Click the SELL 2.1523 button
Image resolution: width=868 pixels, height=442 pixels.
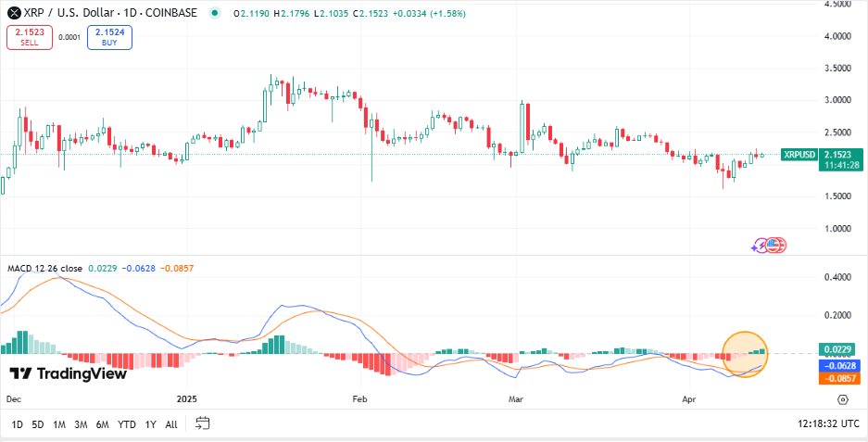(30, 37)
